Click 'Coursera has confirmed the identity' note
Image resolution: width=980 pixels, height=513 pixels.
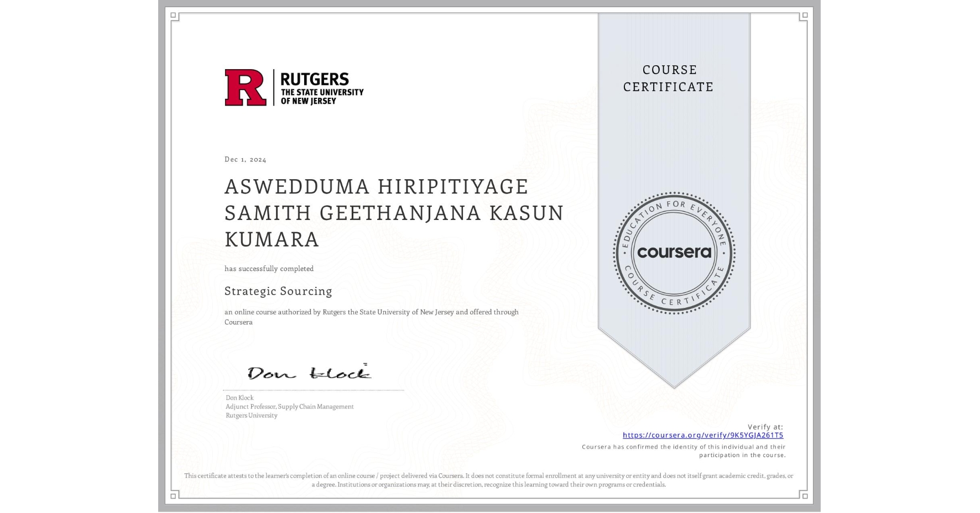(x=684, y=451)
